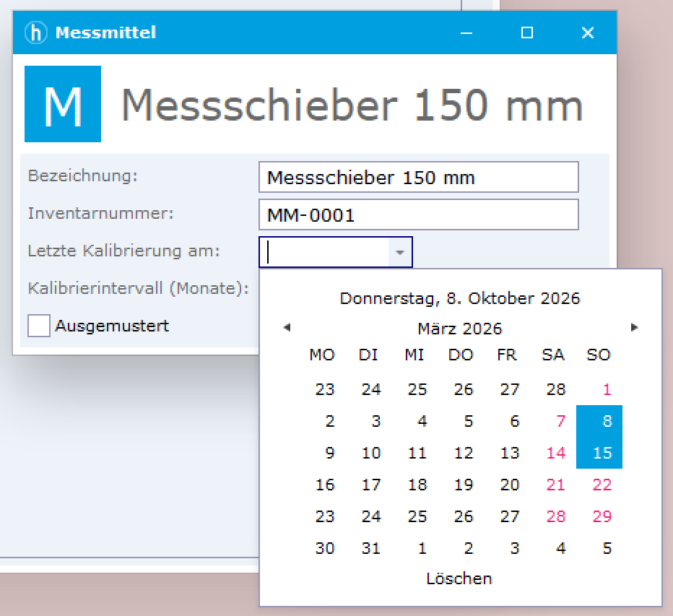The width and height of the screenshot is (673, 616).
Task: Select March 8 in the calendar
Action: [599, 421]
